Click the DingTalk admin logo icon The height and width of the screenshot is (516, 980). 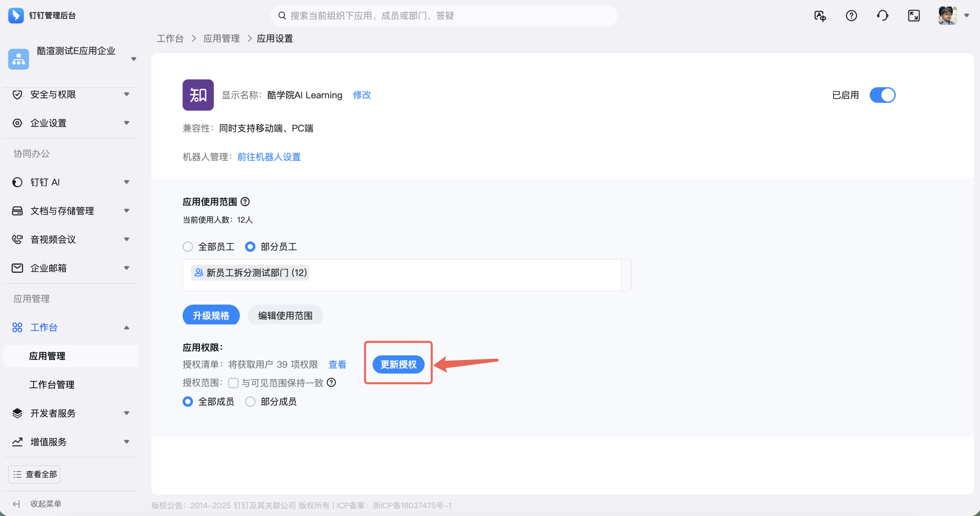pos(16,16)
